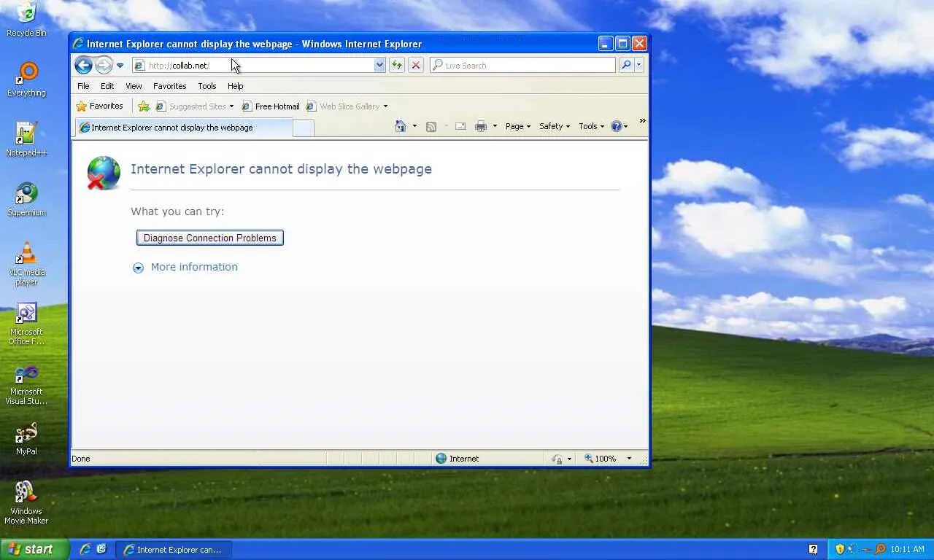
Task: Click the Forward navigation arrow
Action: 104,65
